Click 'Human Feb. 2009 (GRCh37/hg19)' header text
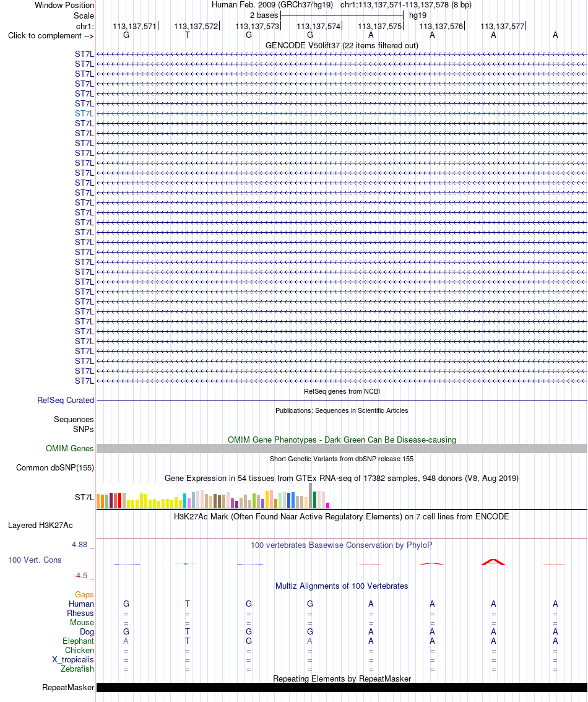The width and height of the screenshot is (588, 702). 272,5
